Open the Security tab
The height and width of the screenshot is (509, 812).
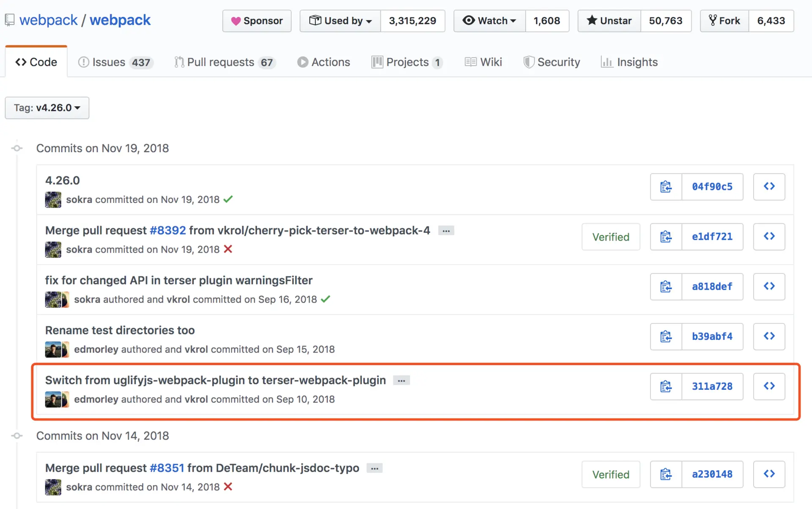(551, 62)
